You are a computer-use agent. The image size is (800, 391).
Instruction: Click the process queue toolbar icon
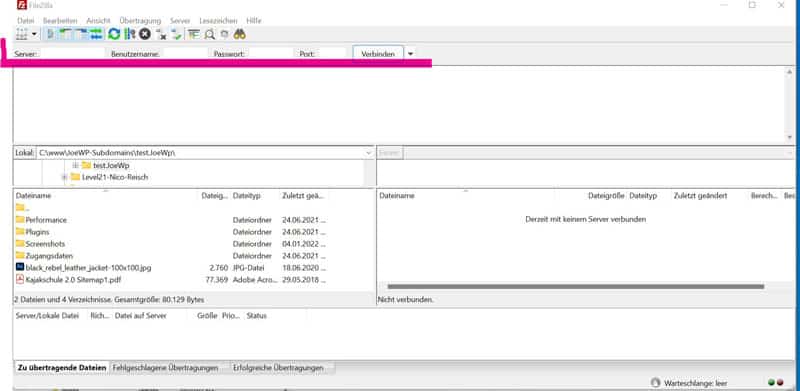pos(130,34)
